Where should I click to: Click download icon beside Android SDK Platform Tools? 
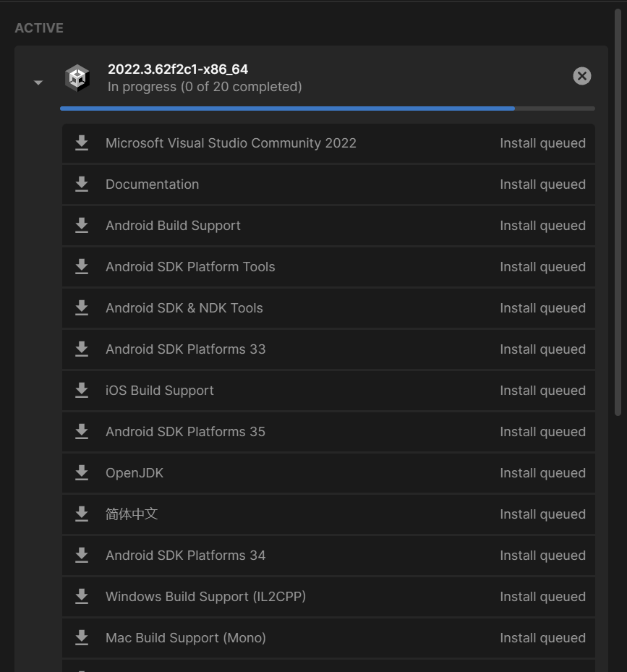[82, 267]
